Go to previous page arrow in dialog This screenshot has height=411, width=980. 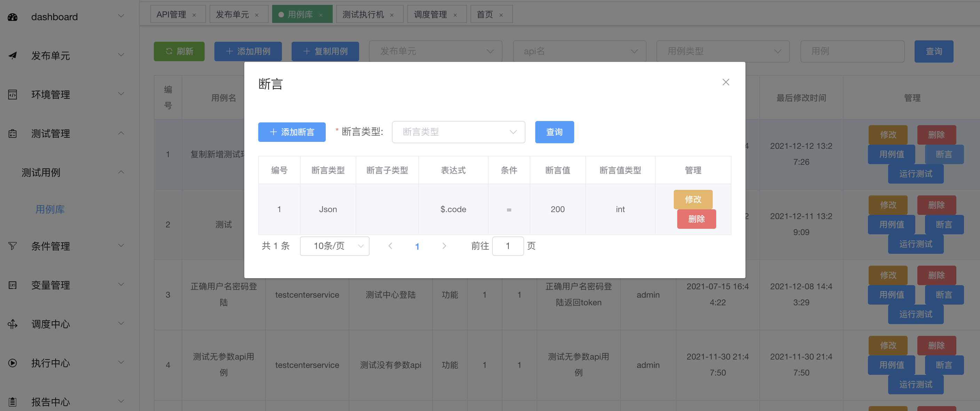[x=390, y=245]
